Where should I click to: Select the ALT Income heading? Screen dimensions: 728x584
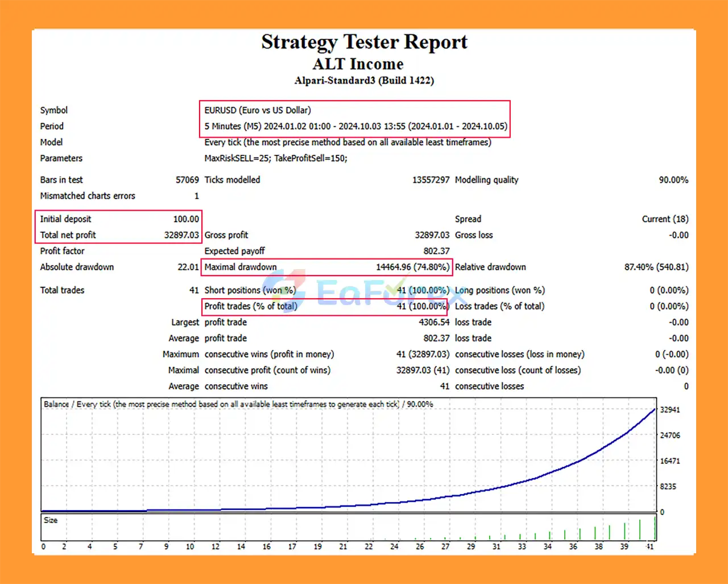(x=358, y=64)
